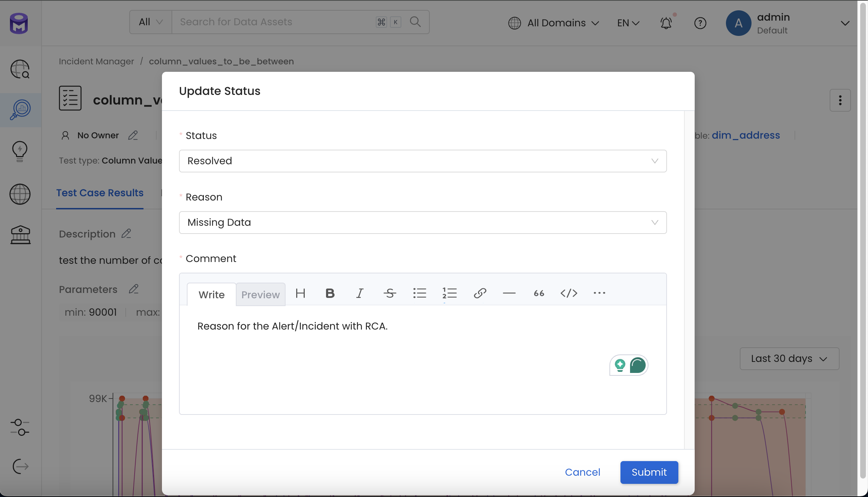Open the Insights lightbulb sidebar icon
868x497 pixels.
click(x=20, y=152)
